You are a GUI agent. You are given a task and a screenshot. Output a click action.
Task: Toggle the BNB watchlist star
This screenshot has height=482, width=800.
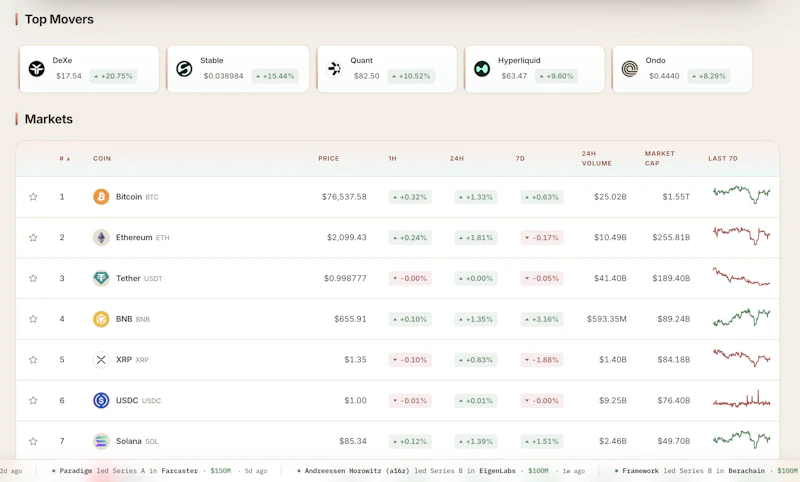tap(33, 319)
